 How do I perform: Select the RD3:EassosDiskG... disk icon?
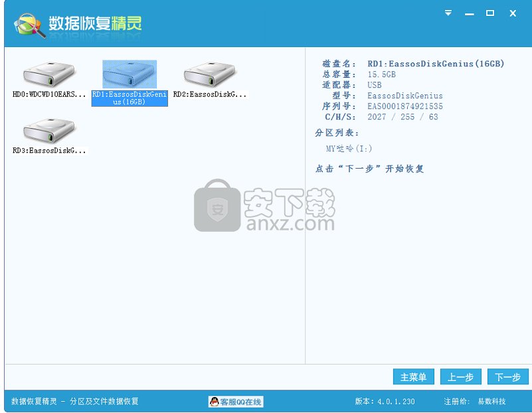49,131
